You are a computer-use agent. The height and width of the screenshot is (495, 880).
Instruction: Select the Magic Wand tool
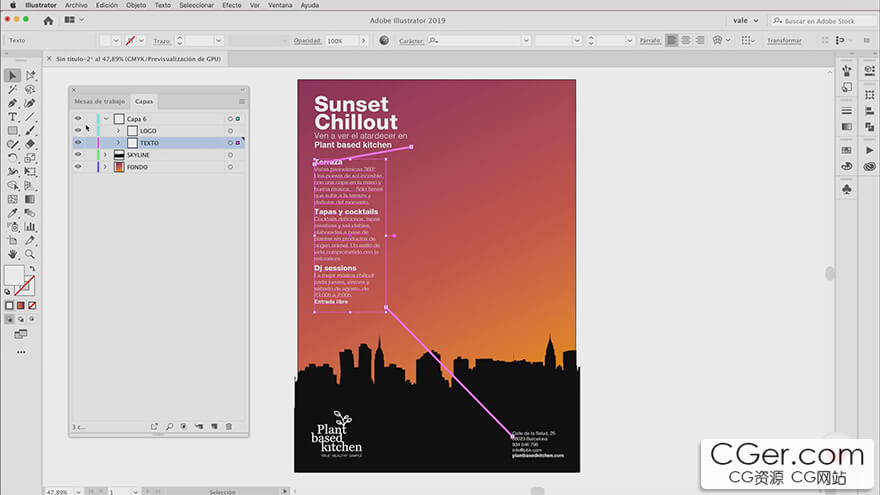(12, 90)
